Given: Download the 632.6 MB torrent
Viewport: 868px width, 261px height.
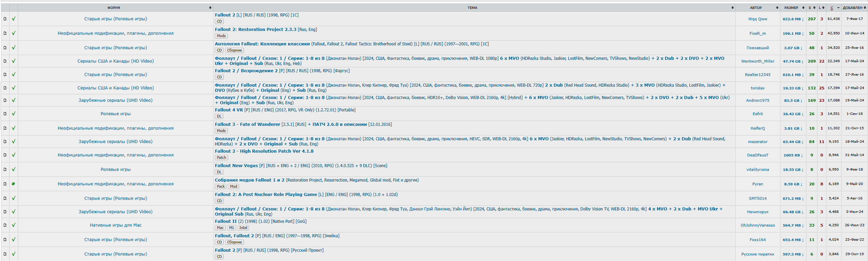Looking at the screenshot, I should pos(793,19).
